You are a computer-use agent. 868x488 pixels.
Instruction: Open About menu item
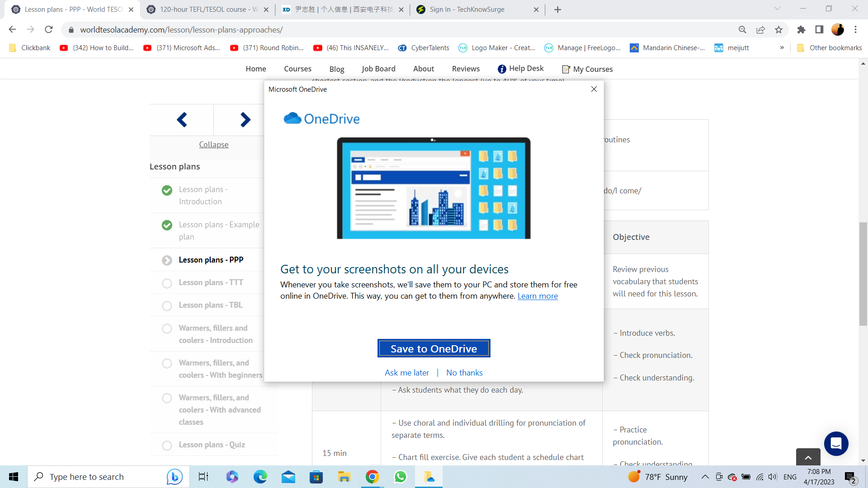pyautogui.click(x=424, y=69)
